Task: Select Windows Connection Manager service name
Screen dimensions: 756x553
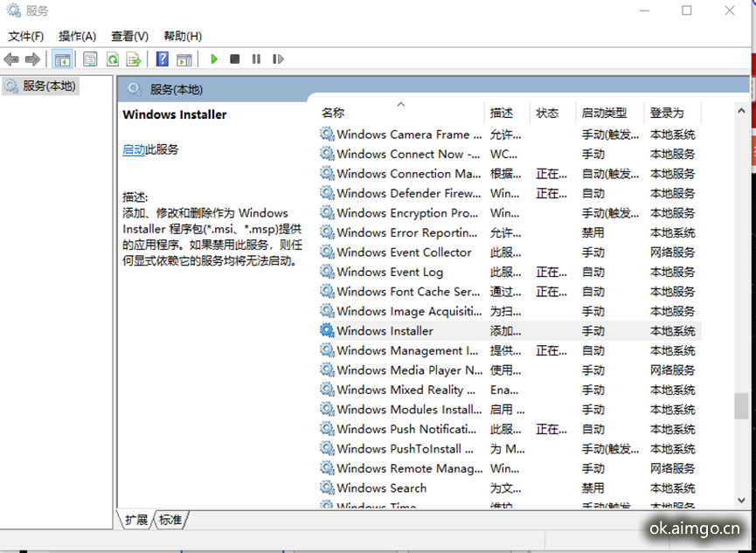Action: tap(408, 174)
